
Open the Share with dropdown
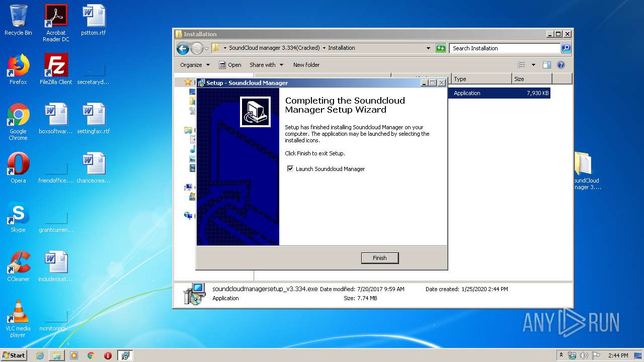(x=266, y=65)
